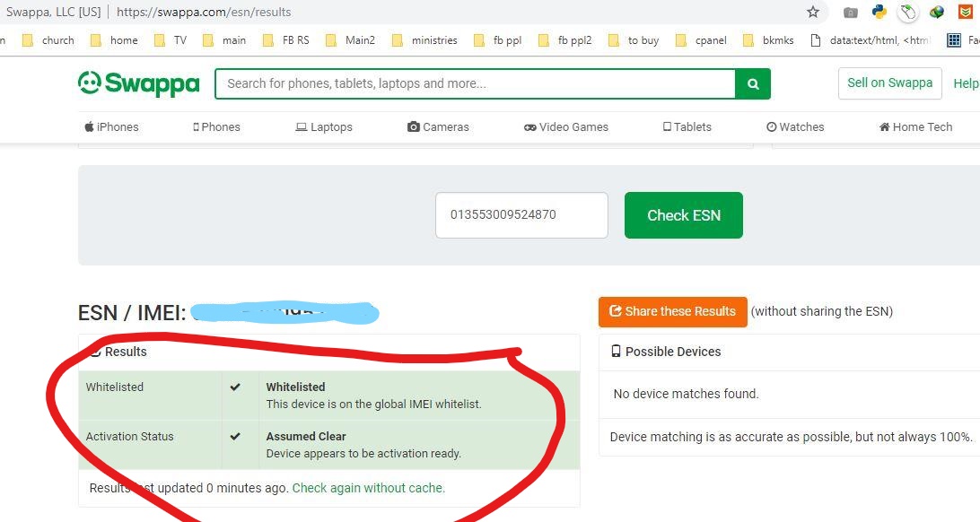The width and height of the screenshot is (980, 522).
Task: Select the Watches category
Action: [795, 127]
